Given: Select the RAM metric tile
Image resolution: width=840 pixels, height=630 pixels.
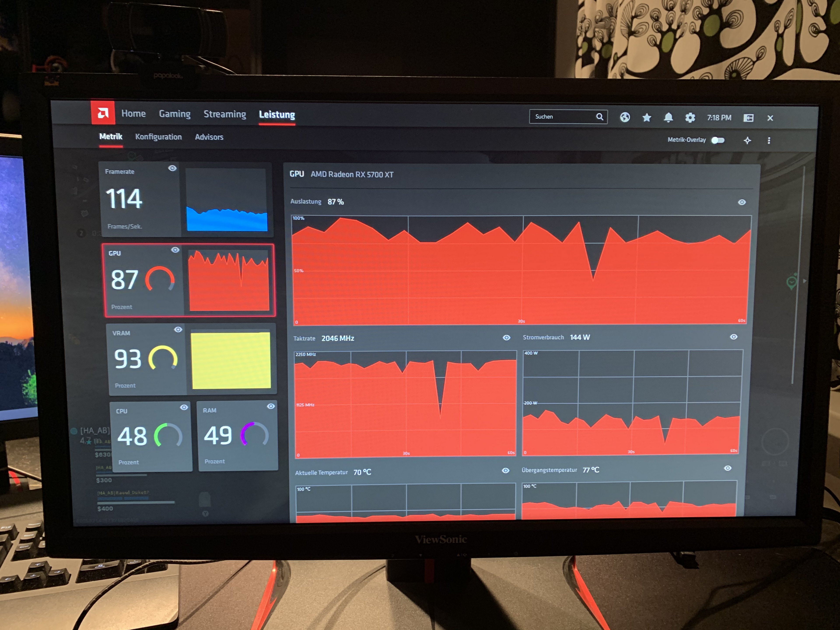Looking at the screenshot, I should click(x=238, y=436).
